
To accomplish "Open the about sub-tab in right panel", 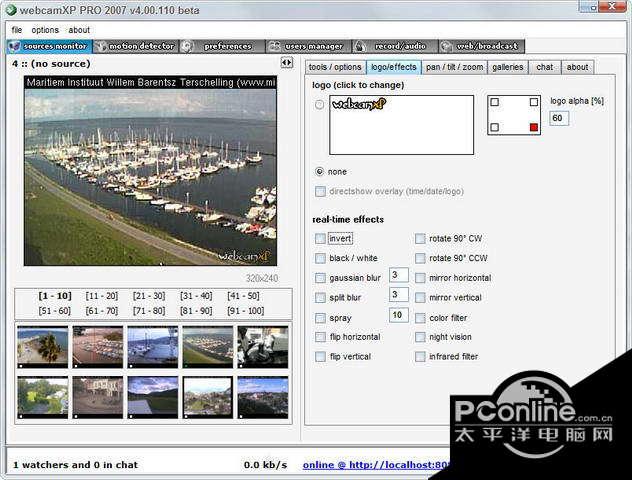I will click(x=577, y=67).
